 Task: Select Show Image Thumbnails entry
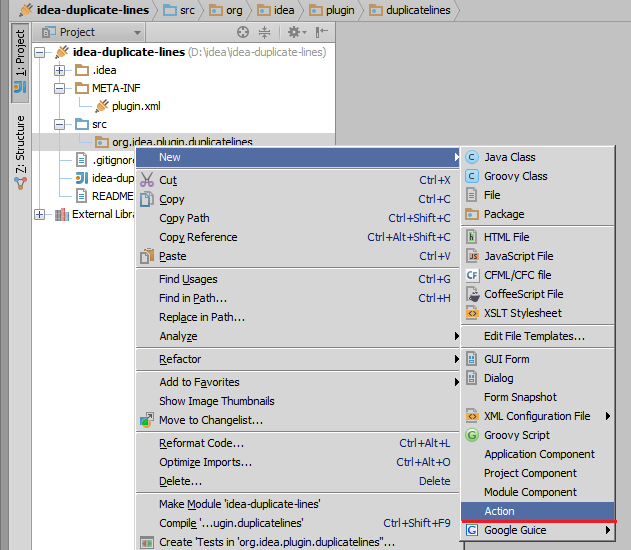(x=298, y=401)
